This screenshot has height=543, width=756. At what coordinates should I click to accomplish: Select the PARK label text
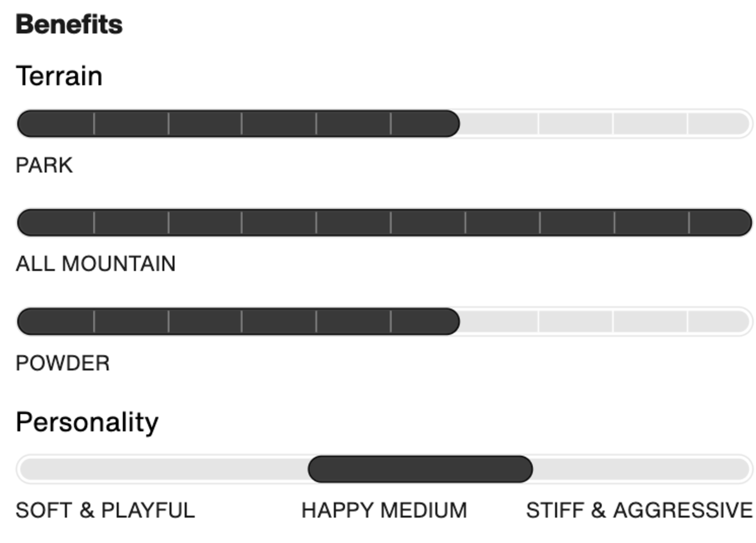(44, 165)
